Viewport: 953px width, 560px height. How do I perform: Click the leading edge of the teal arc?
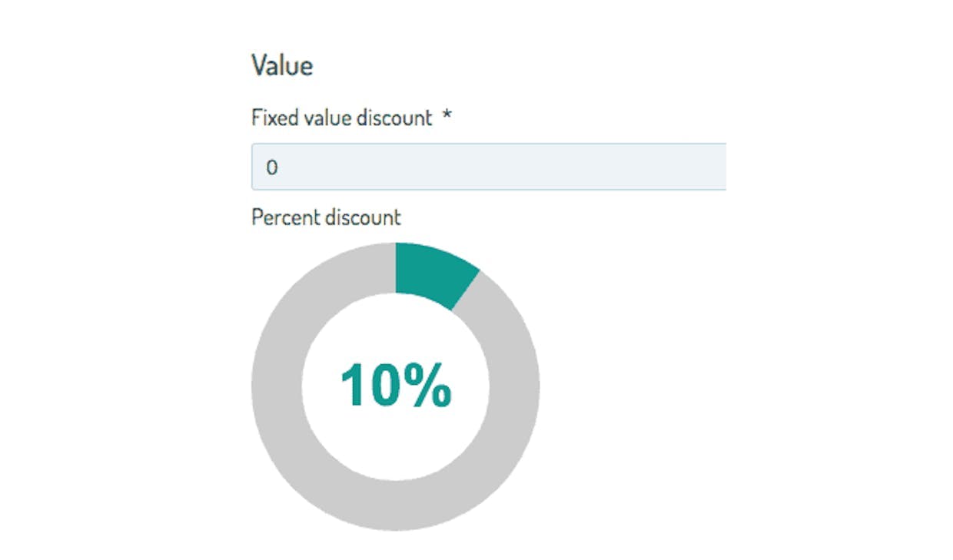click(x=464, y=290)
